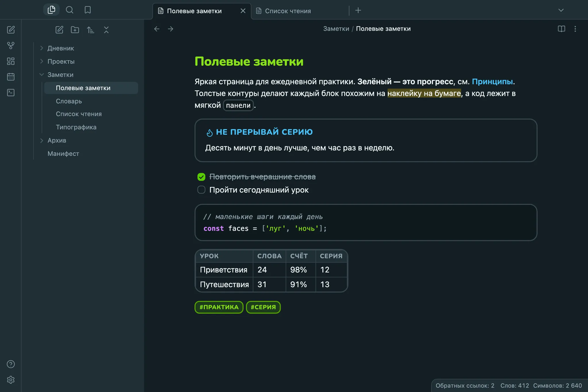Open the Search pane icon
Viewport: 588px width, 392px height.
[69, 10]
